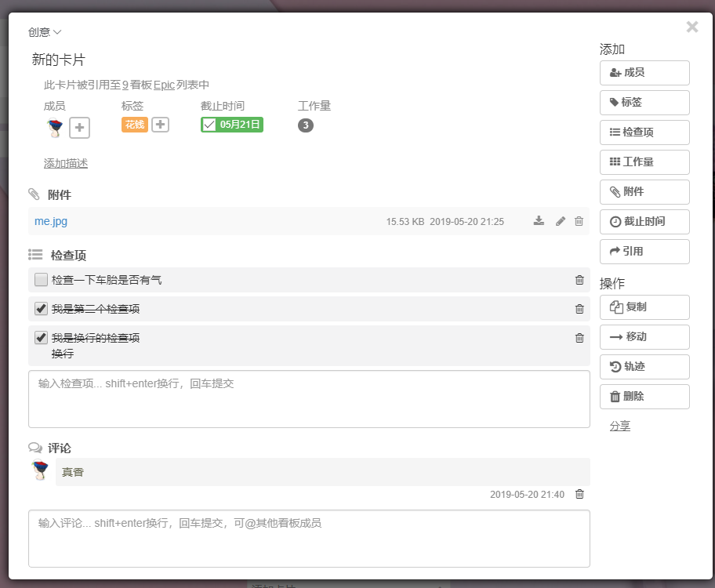The image size is (715, 588).
Task: Uncheck 我是第二个检查项 item
Action: pyautogui.click(x=41, y=308)
